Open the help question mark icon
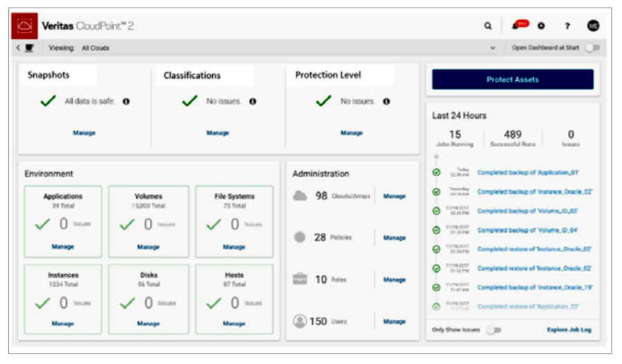 (x=567, y=26)
